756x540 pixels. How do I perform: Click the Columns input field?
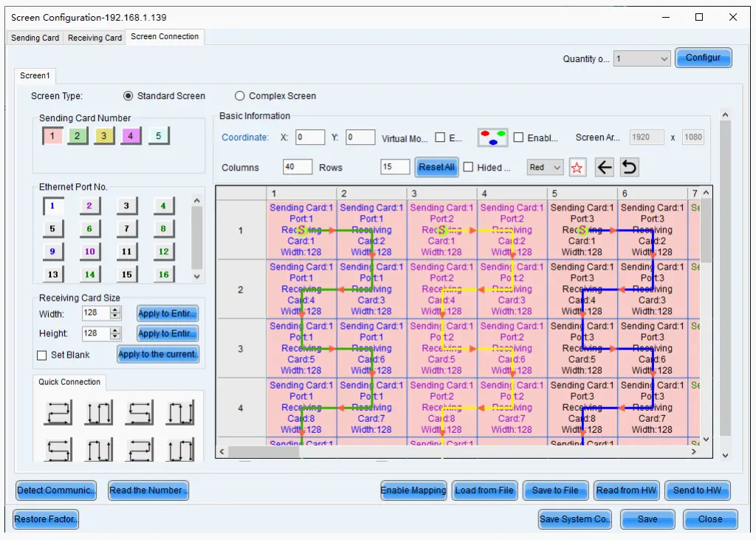297,168
